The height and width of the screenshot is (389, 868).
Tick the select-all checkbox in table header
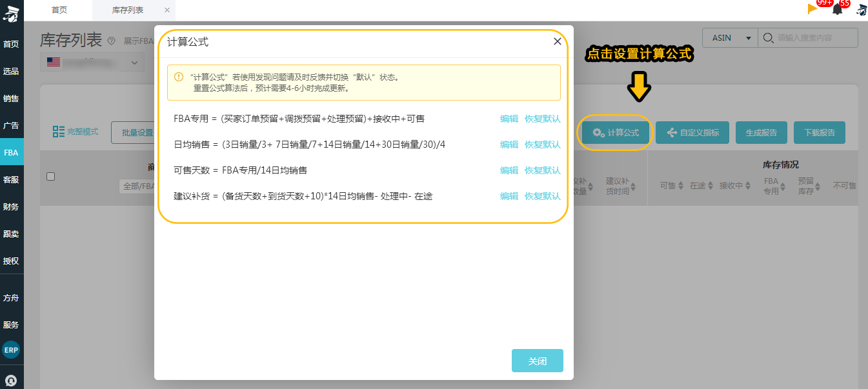51,176
